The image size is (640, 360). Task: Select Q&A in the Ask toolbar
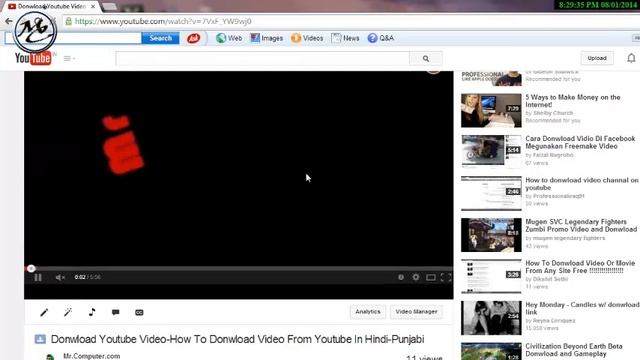point(380,38)
